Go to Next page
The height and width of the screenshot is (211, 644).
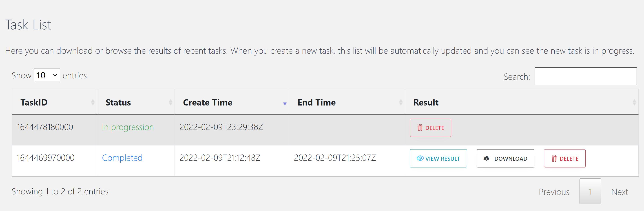pyautogui.click(x=620, y=192)
